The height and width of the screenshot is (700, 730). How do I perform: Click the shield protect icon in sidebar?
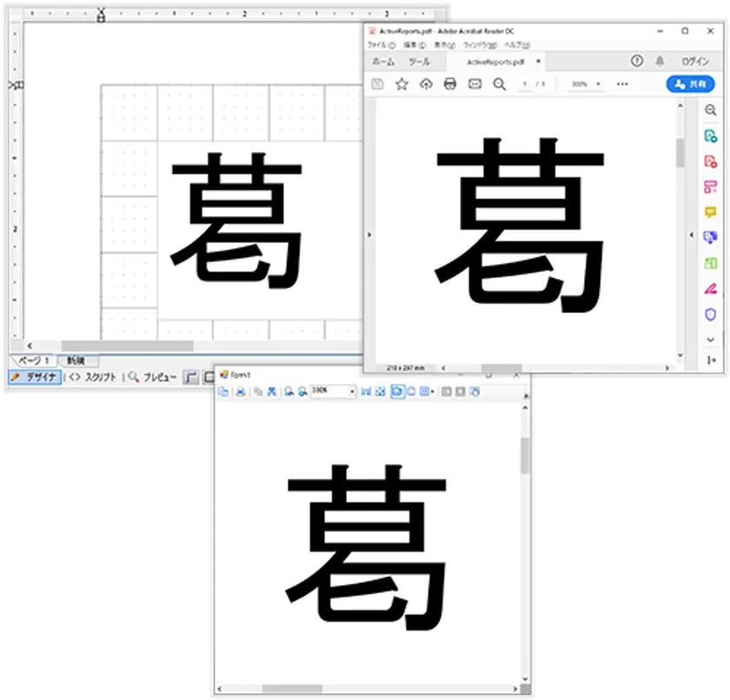(x=710, y=314)
